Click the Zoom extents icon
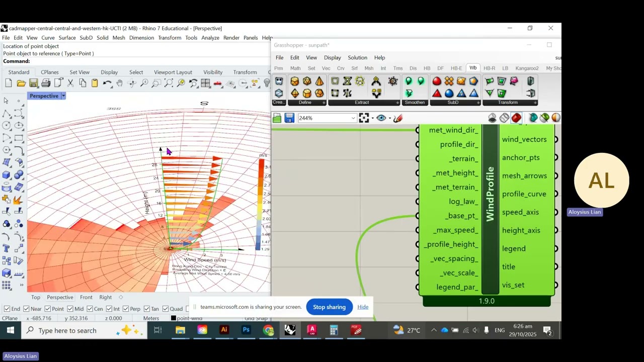The height and width of the screenshot is (362, 644). point(169,83)
